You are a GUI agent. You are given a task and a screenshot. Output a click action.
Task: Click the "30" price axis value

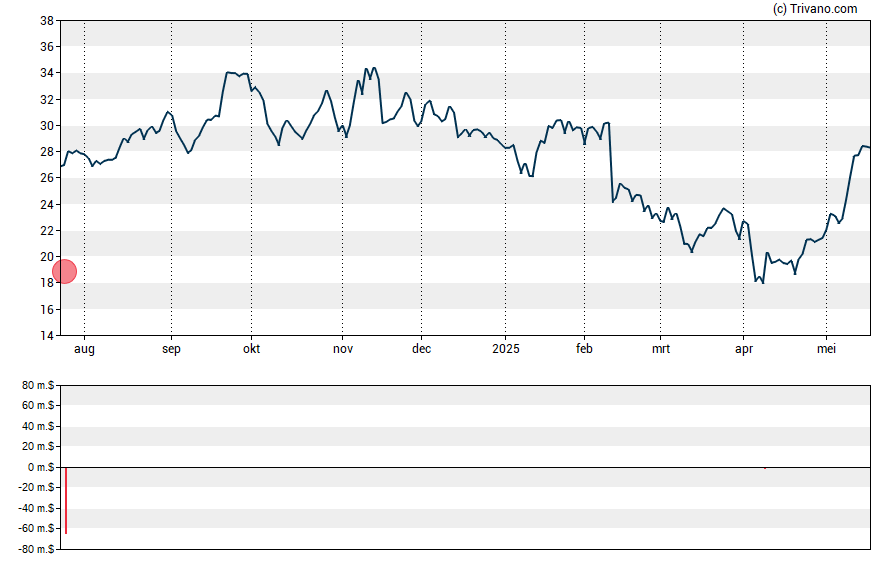pyautogui.click(x=46, y=126)
